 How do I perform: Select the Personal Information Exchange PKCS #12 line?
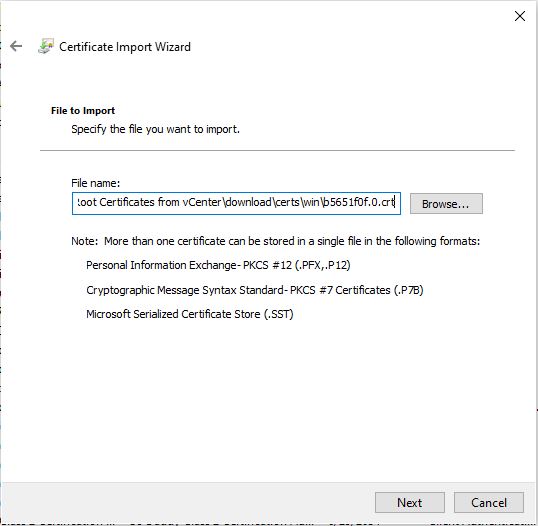(x=218, y=265)
